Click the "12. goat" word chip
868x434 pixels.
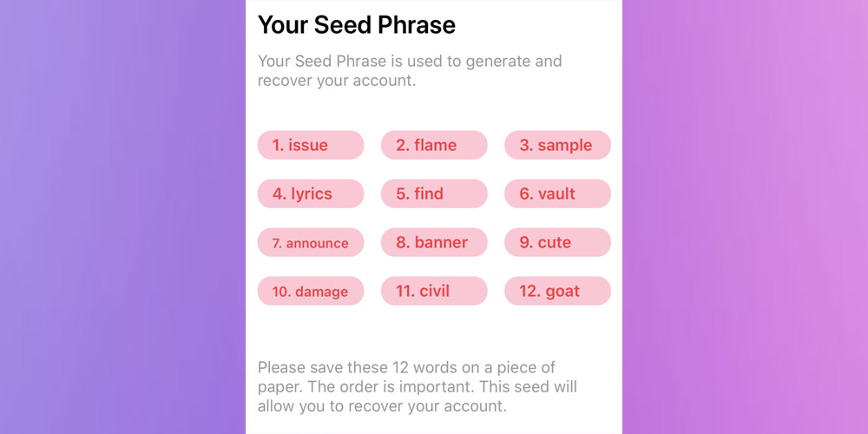click(x=557, y=291)
